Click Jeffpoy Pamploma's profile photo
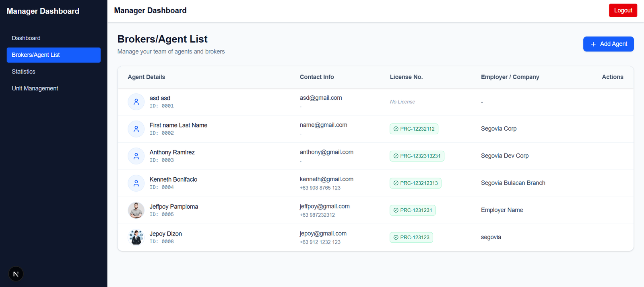 click(x=136, y=210)
